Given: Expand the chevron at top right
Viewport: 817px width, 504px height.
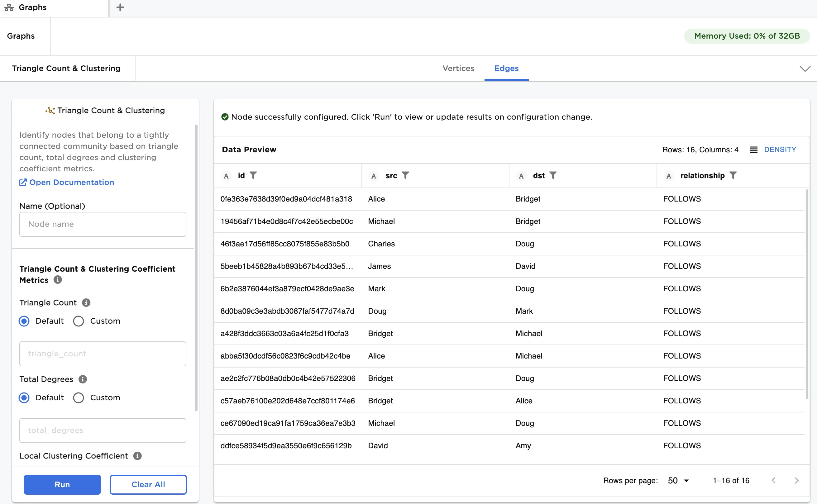Looking at the screenshot, I should pyautogui.click(x=805, y=69).
